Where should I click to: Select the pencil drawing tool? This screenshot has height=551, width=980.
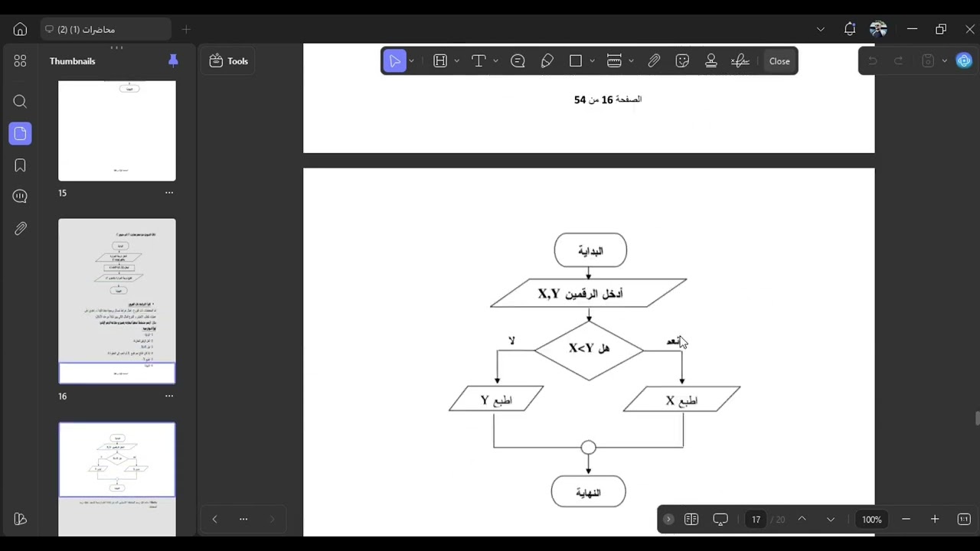pyautogui.click(x=547, y=61)
